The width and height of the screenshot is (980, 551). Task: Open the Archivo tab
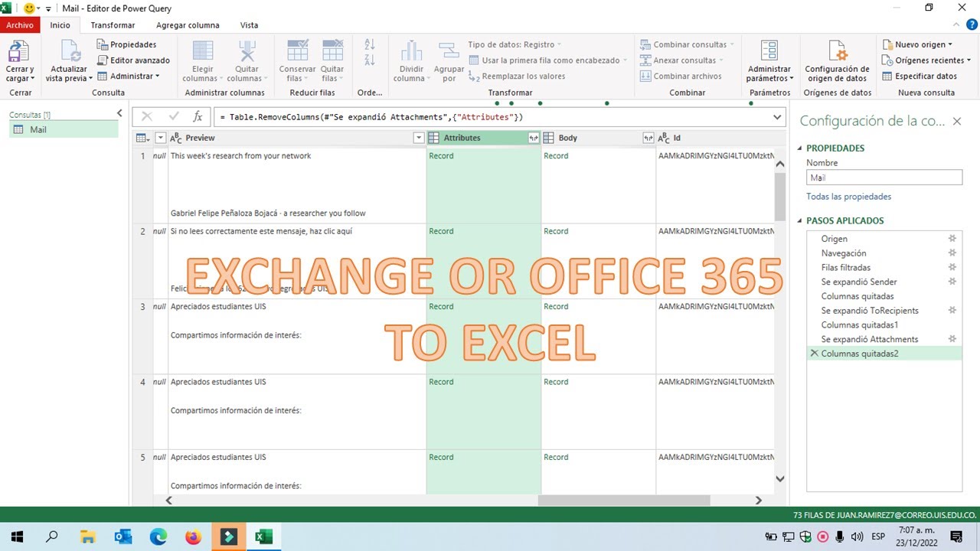20,25
